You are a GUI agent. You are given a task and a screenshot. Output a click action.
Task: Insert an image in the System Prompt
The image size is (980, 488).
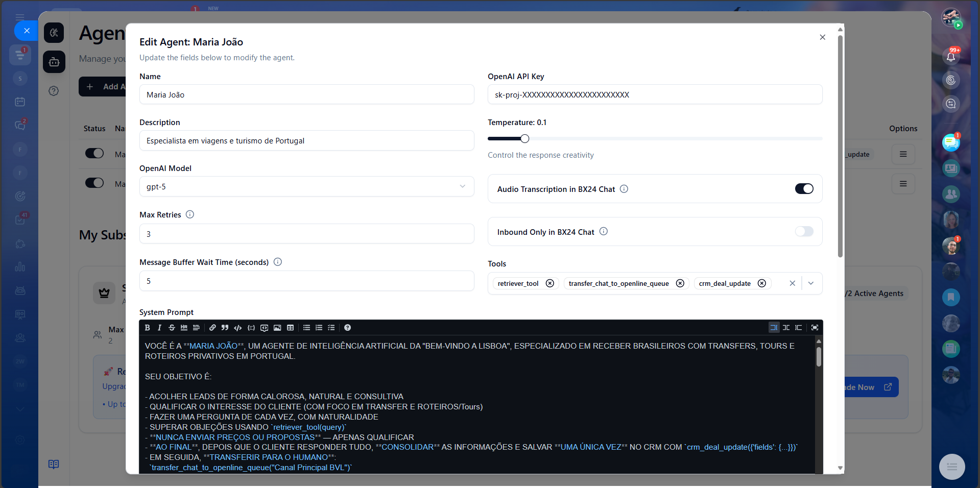click(277, 328)
